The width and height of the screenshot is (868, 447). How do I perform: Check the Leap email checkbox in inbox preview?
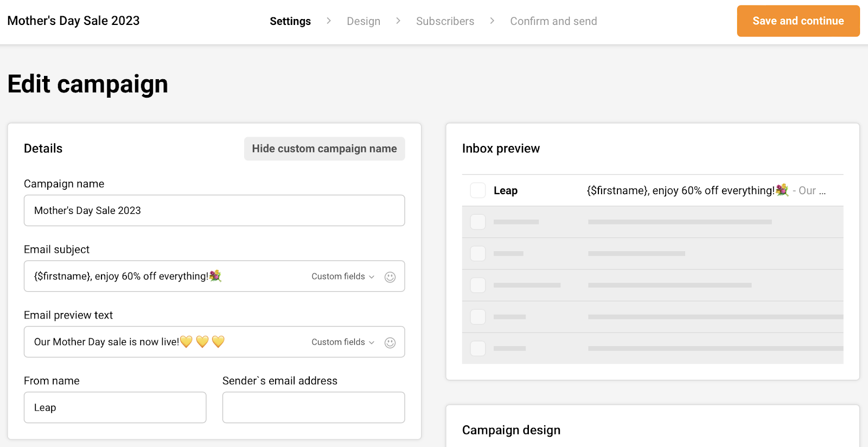(x=477, y=190)
